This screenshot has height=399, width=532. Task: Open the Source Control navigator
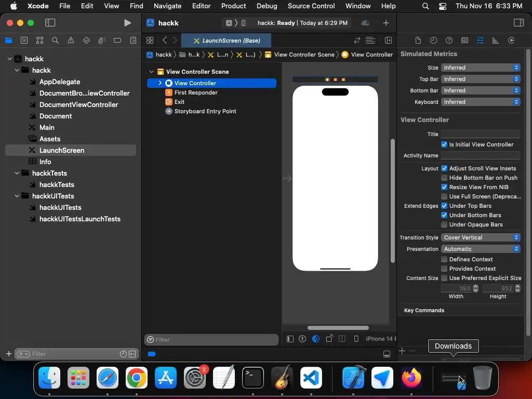(24, 41)
